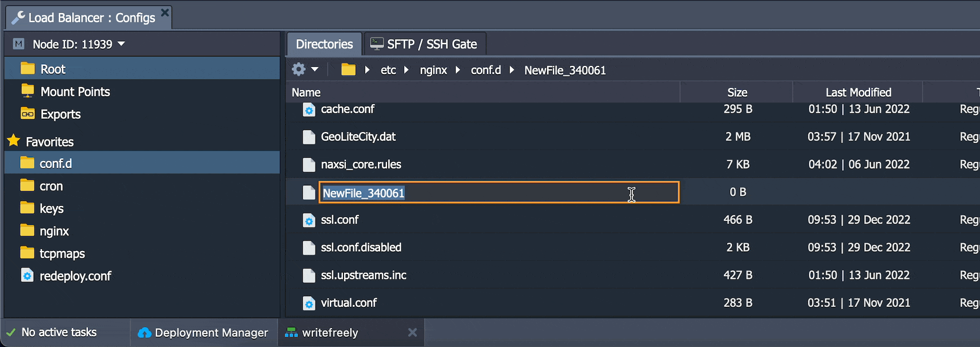Select the ssl.upstreams.inc file
Screen dimensions: 980x347
[x=364, y=275]
